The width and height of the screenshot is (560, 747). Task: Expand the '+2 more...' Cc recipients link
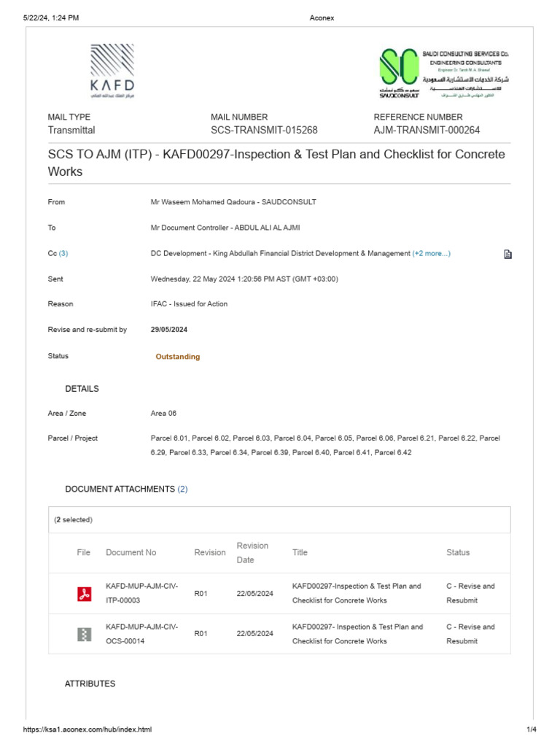point(432,253)
